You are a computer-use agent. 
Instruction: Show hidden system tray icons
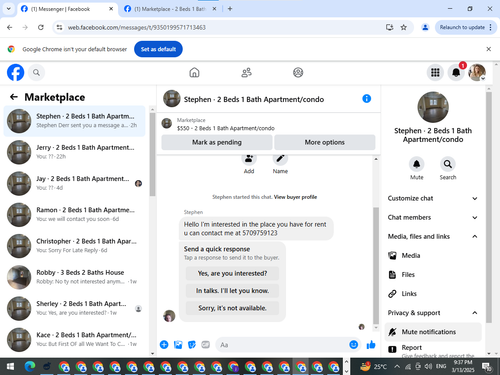[397, 367]
